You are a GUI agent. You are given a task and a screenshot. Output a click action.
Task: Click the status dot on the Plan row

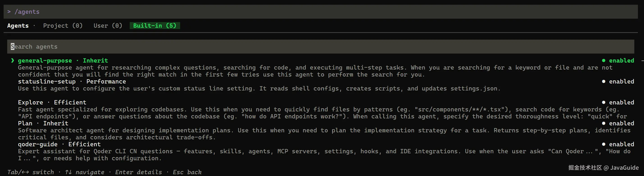coord(603,123)
